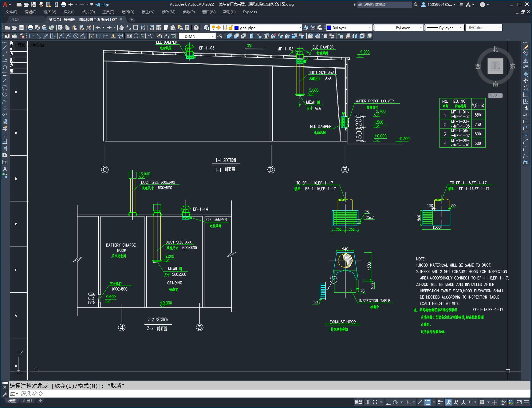Viewport: 532px width, 408px height.
Task: Click the Undo arrow in quick access toolbar
Action: pos(71,4)
